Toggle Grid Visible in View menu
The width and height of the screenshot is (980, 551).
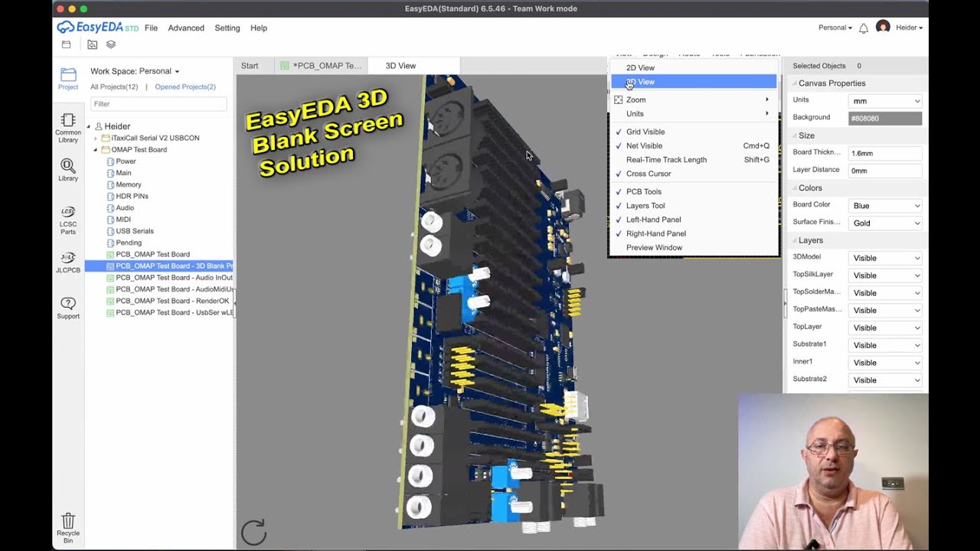694,132
